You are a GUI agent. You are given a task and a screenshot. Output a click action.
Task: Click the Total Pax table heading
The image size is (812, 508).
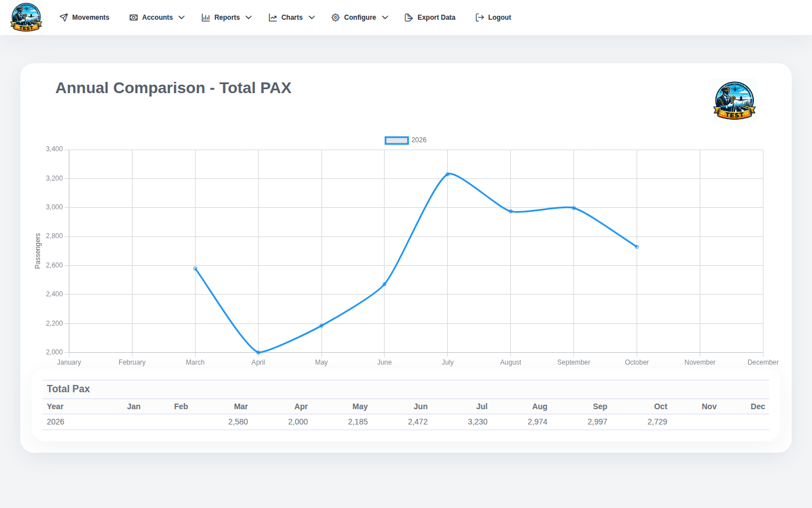[68, 389]
